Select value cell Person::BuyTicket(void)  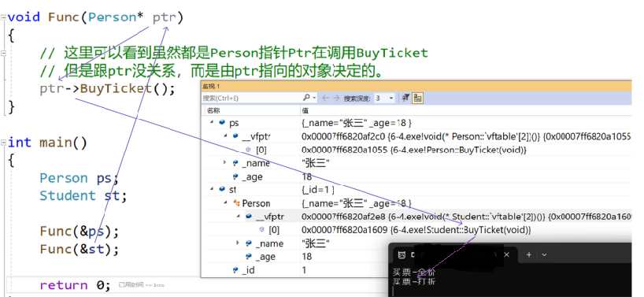pyautogui.click(x=414, y=150)
